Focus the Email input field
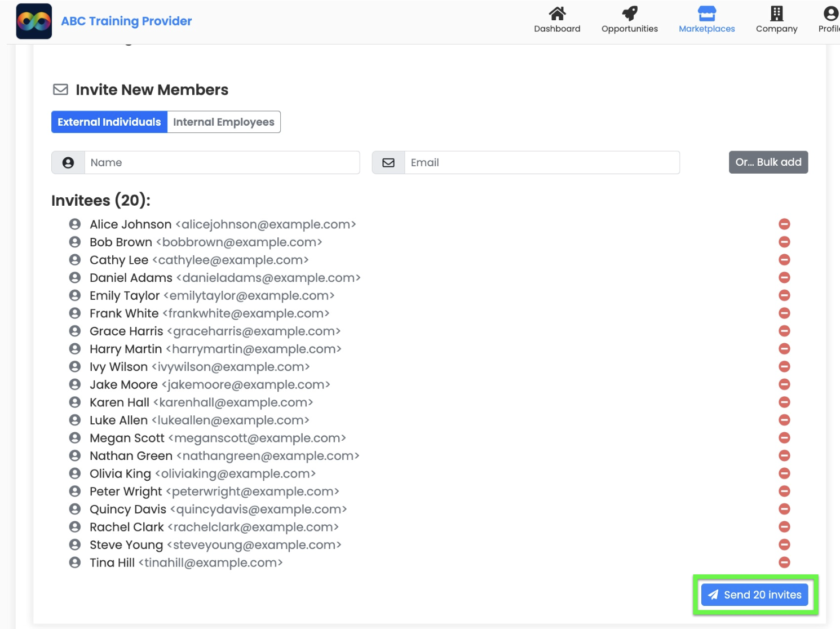 (x=542, y=162)
